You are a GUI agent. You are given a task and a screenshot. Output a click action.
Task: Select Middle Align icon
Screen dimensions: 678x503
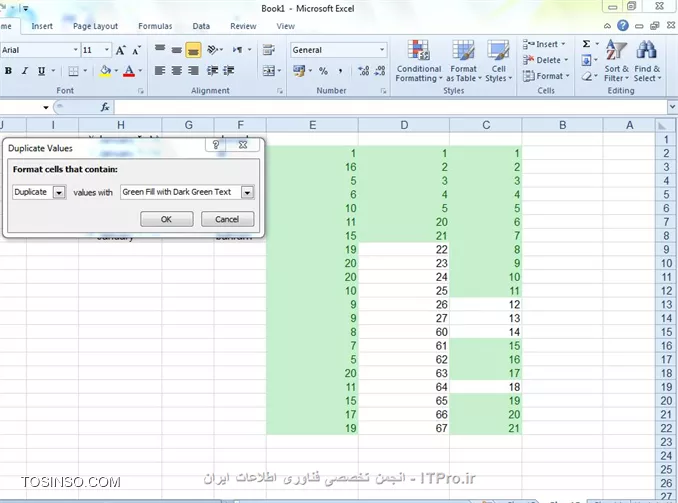176,50
